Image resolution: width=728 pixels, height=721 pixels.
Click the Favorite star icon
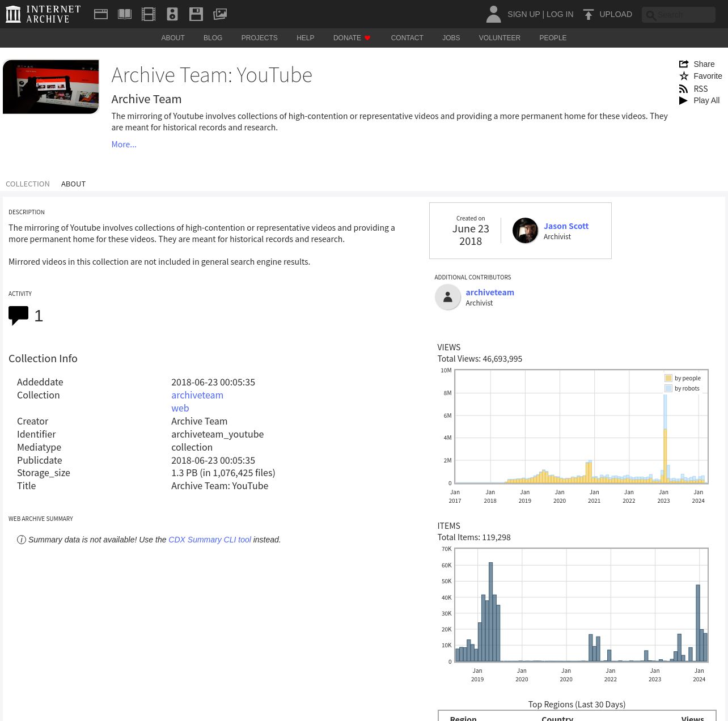click(684, 76)
